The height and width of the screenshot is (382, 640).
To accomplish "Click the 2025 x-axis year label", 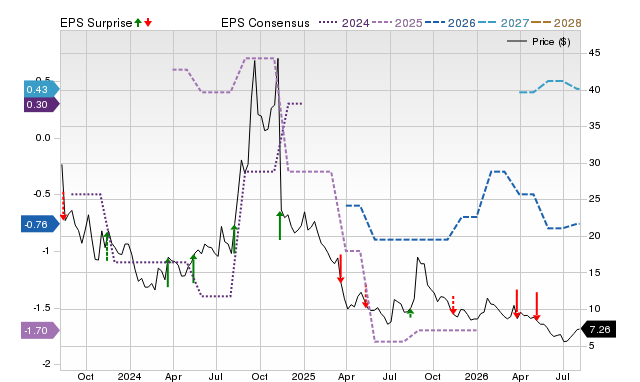I will (303, 376).
